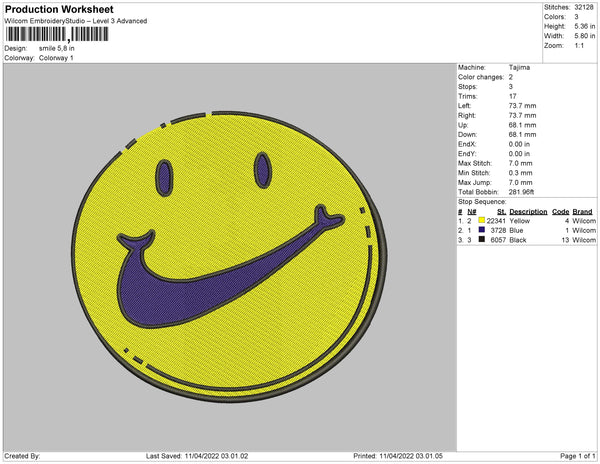Click the Stitches value 32128
600x464 pixels.
coord(584,7)
